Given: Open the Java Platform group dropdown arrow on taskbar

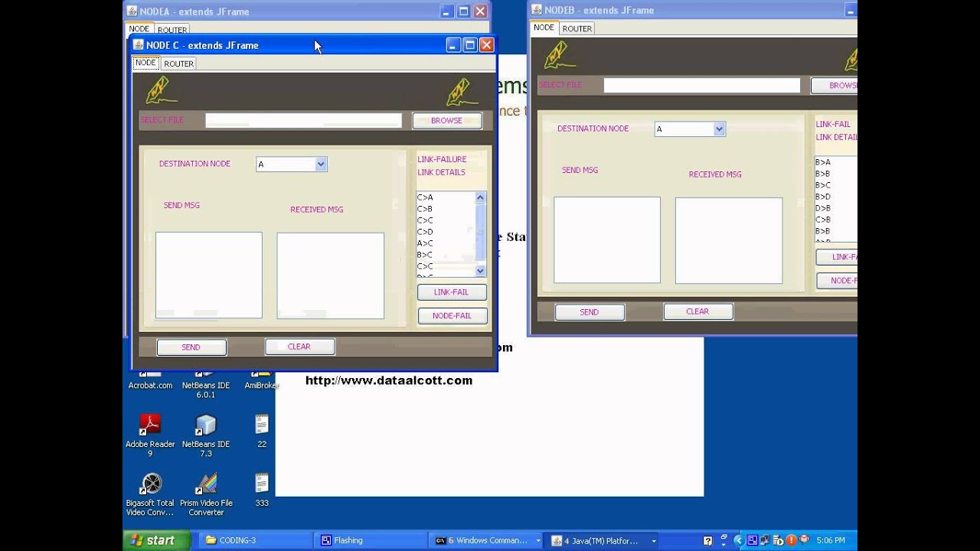Looking at the screenshot, I should pos(653,540).
